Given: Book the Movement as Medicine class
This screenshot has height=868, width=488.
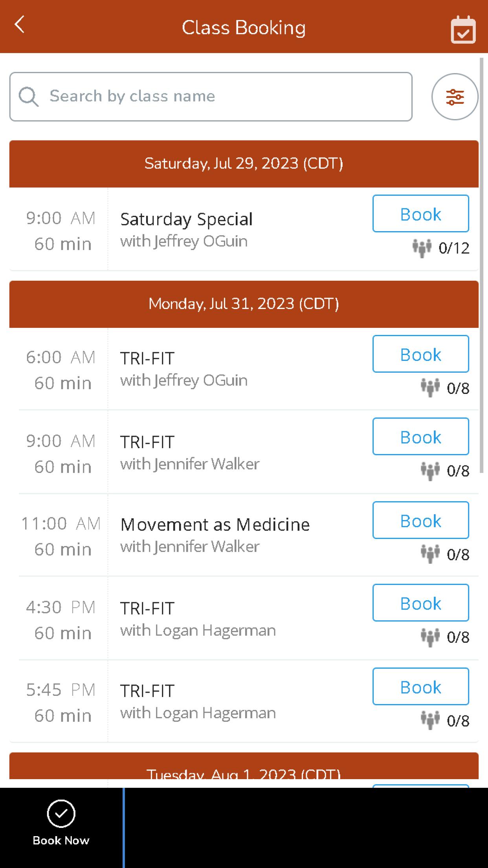Looking at the screenshot, I should click(421, 520).
